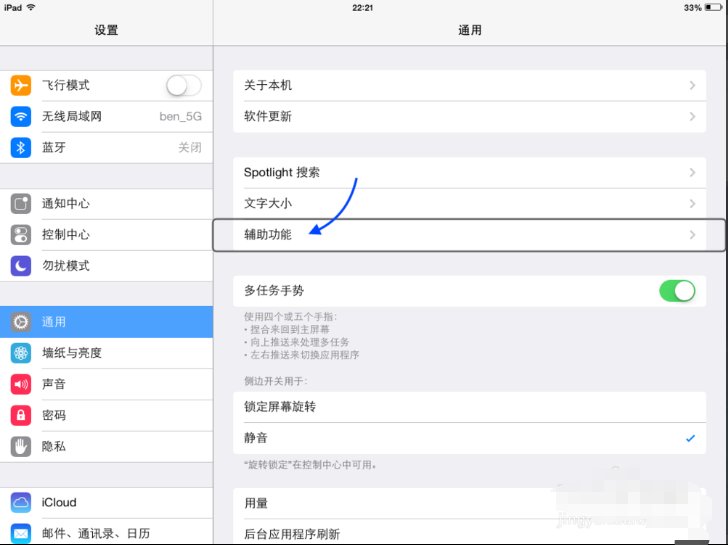The height and width of the screenshot is (545, 728).
Task: Open 文字大小 settings
Action: tap(469, 204)
